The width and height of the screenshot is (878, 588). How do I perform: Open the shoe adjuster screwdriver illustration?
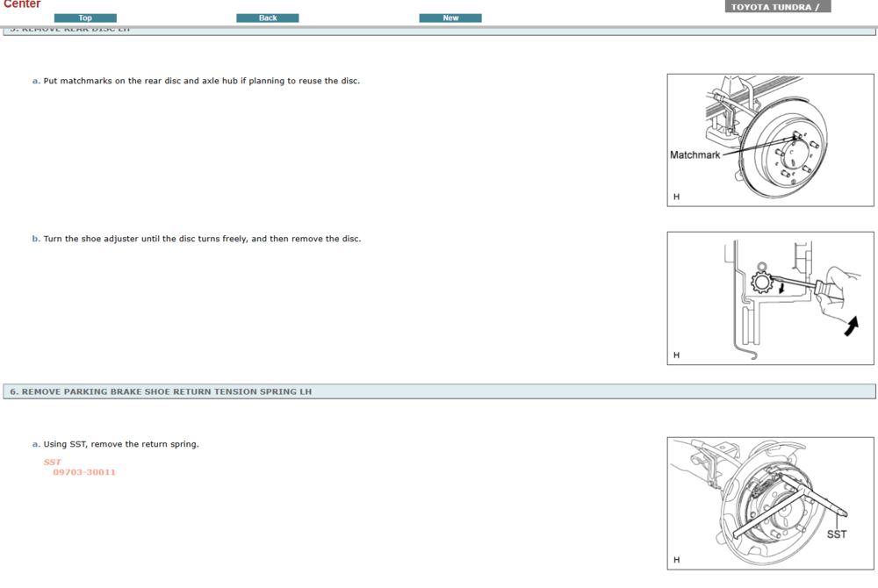(x=770, y=298)
